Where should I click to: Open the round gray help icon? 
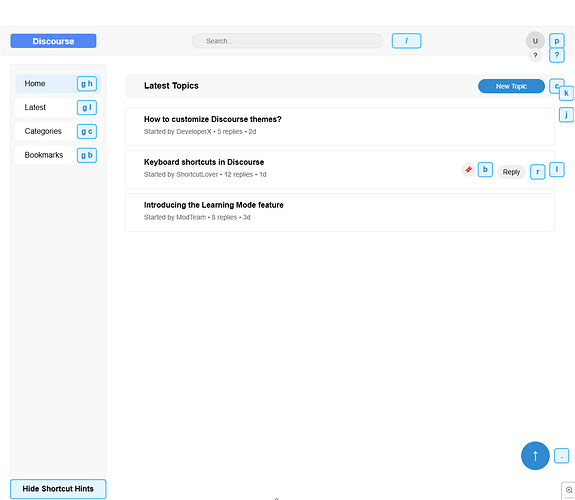[535, 55]
